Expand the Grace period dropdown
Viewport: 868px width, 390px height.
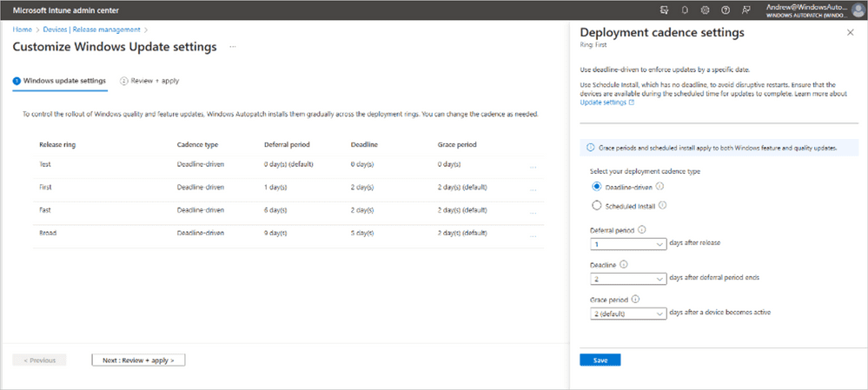pyautogui.click(x=623, y=313)
